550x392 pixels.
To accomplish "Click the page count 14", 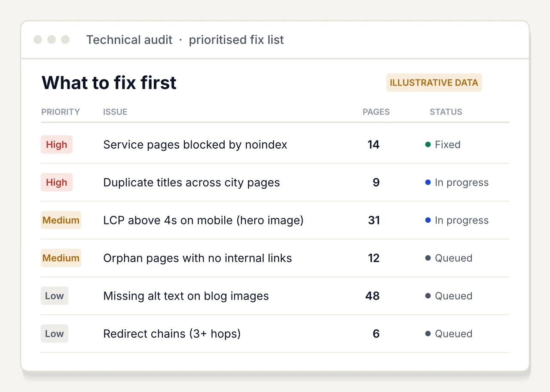I will pos(373,144).
